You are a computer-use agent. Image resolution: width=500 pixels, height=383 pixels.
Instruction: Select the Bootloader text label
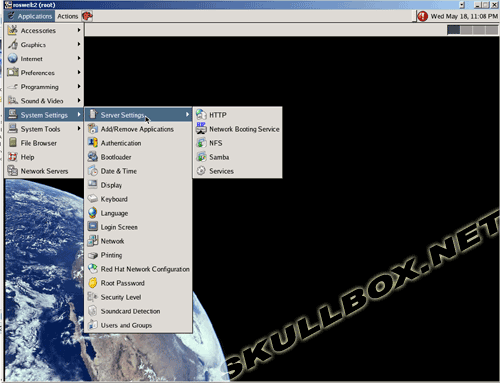click(x=116, y=157)
